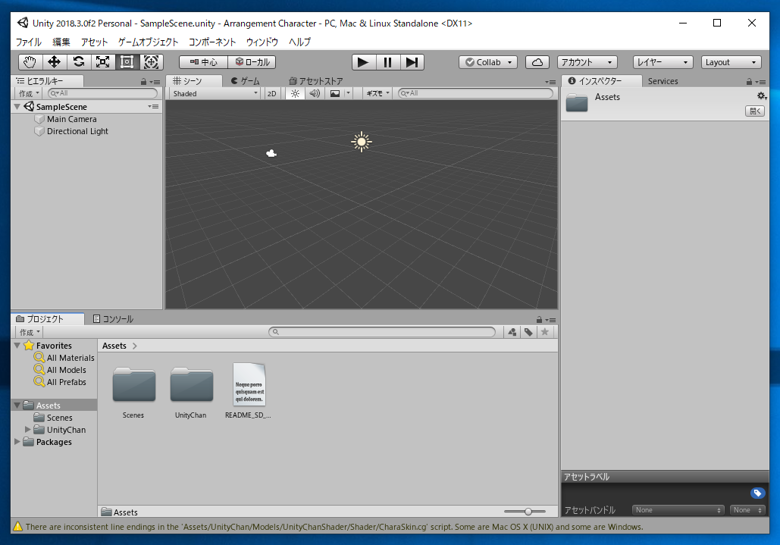Select the Rect Transform tool
The image size is (780, 545).
127,62
